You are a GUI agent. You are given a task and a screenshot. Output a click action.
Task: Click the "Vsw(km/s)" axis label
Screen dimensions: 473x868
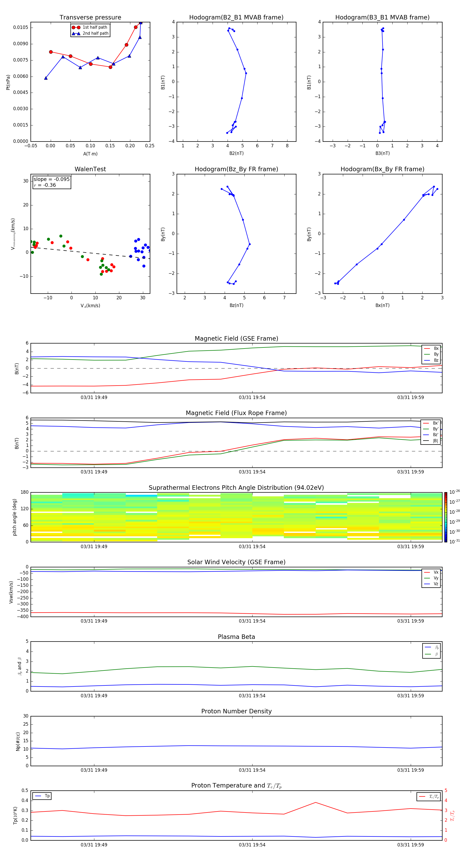point(11,592)
